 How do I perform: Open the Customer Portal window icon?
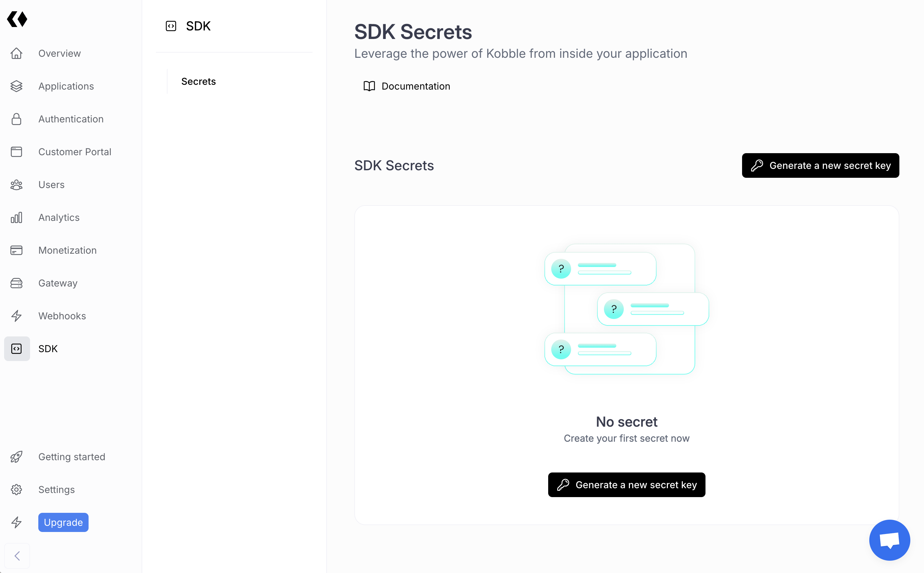[x=17, y=151]
